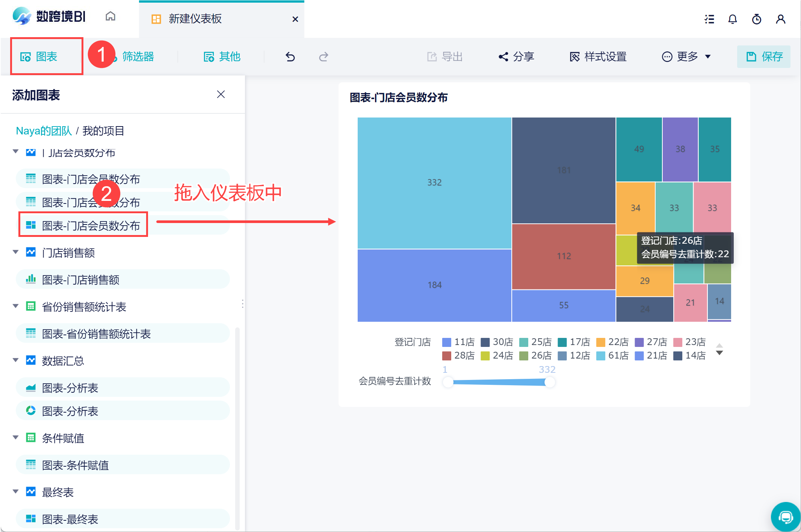Viewport: 801px width, 532px height.
Task: Click the undo arrow icon
Action: tap(290, 57)
